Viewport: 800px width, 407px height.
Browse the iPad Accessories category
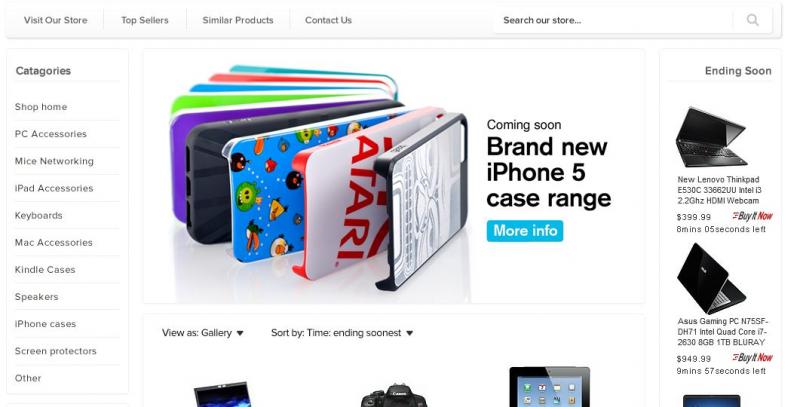54,188
